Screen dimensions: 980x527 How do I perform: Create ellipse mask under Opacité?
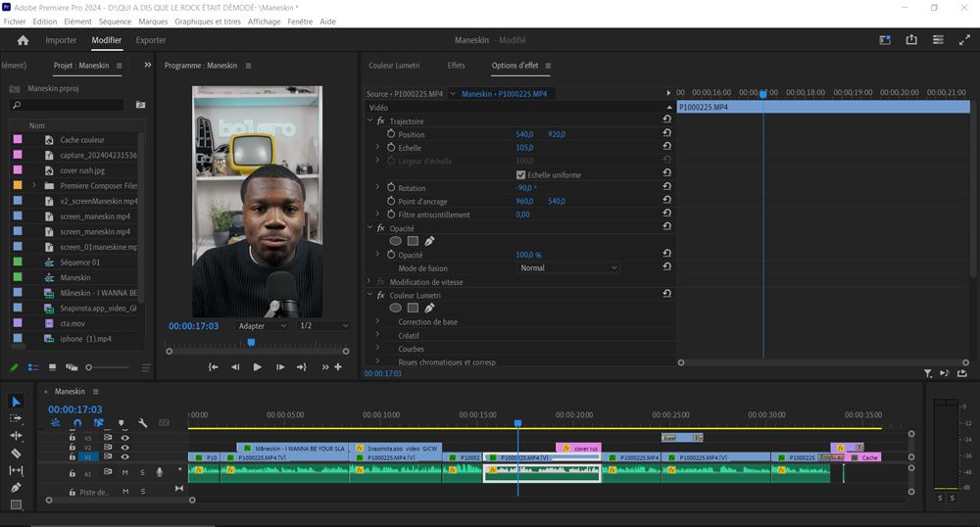(x=396, y=241)
